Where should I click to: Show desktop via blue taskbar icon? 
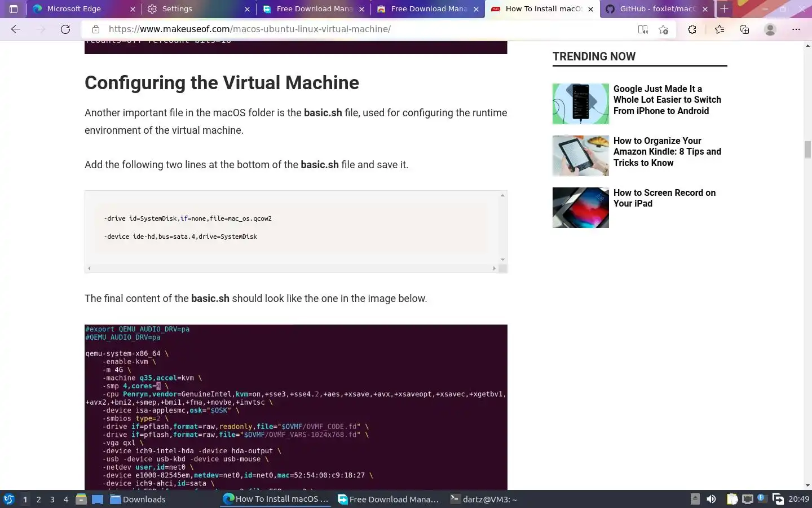click(98, 499)
